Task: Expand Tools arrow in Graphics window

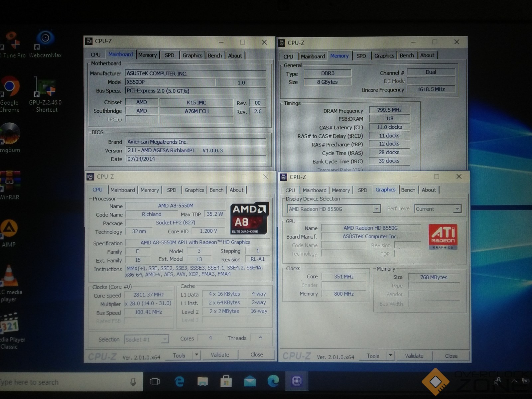Action: tap(391, 355)
